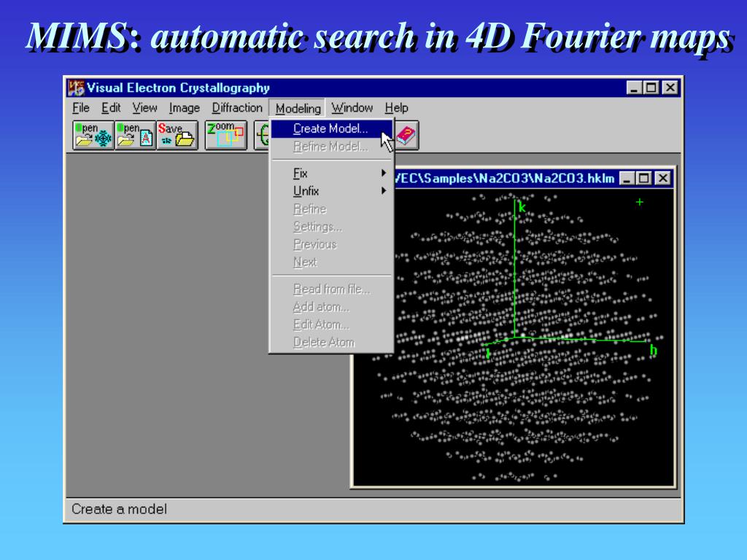Click the Save toolbar icon
The width and height of the screenshot is (747, 560).
[177, 135]
